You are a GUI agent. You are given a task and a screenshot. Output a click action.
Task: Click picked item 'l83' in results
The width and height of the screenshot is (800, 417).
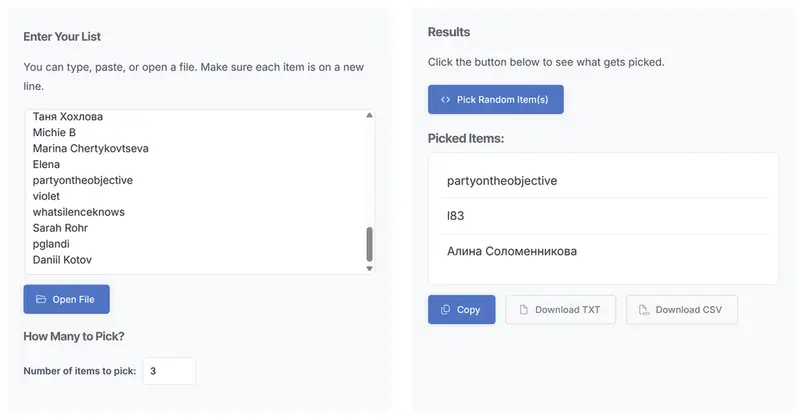click(455, 216)
